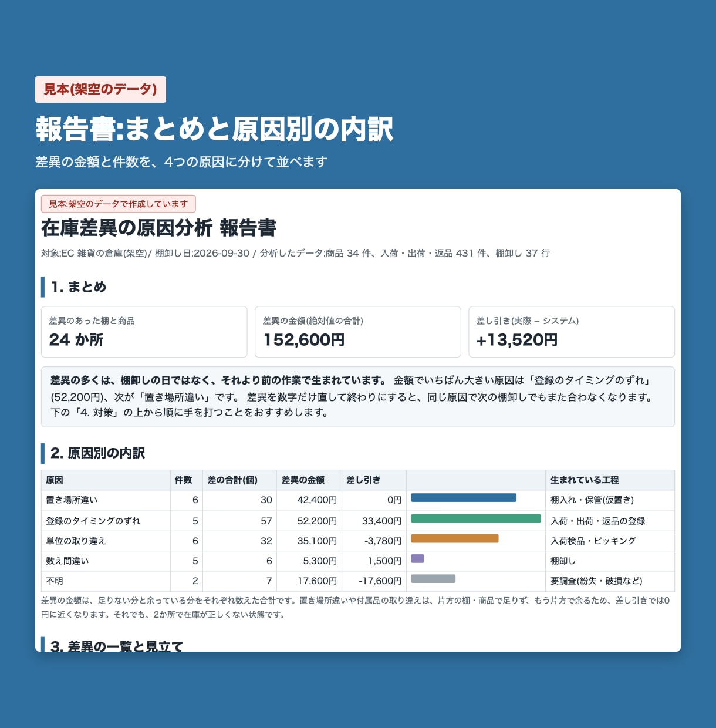Click the orange bar for 単位の取り違え
This screenshot has width=716, height=728.
pos(455,538)
